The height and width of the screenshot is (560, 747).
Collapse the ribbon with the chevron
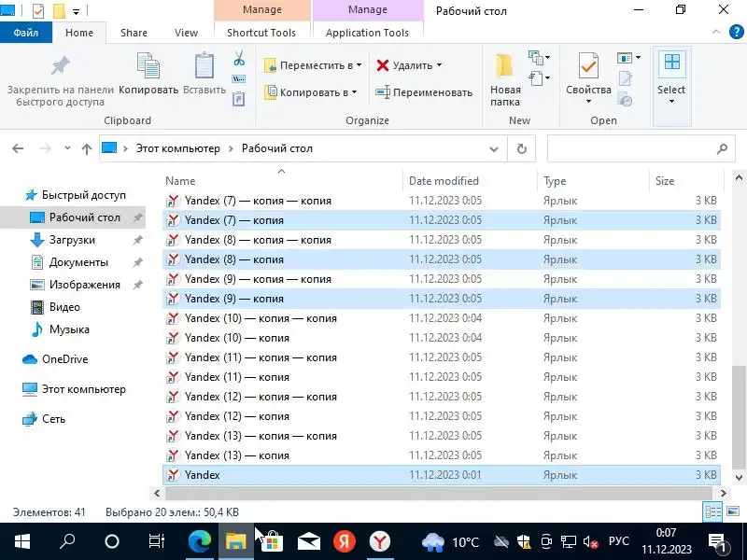tap(715, 32)
